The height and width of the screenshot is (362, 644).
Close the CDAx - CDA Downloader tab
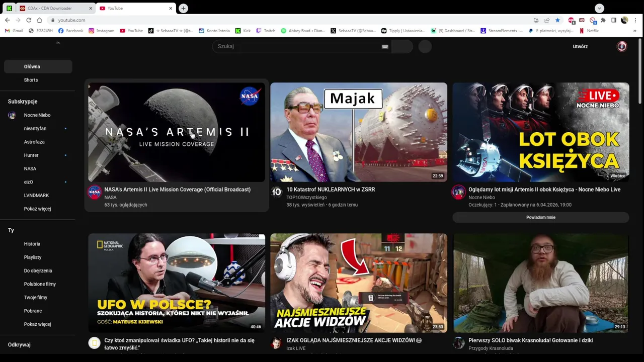tap(91, 8)
